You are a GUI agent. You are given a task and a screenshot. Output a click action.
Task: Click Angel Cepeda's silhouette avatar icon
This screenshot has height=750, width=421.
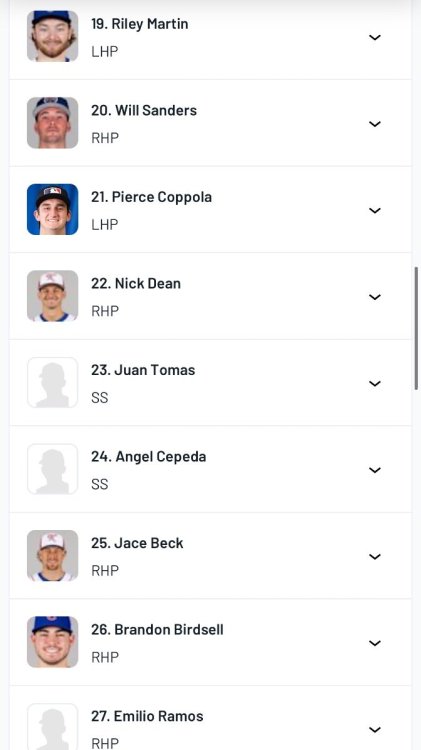[x=53, y=469]
